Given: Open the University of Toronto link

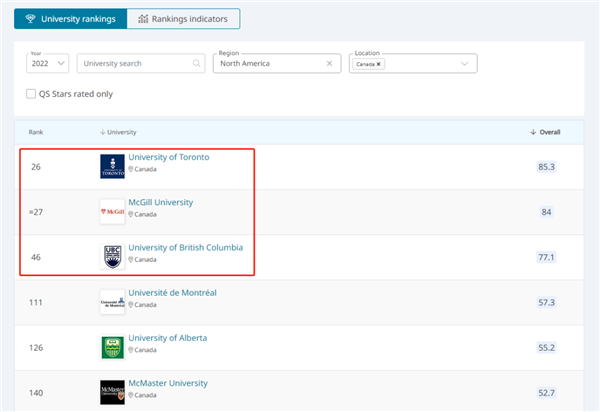Looking at the screenshot, I should [x=169, y=157].
